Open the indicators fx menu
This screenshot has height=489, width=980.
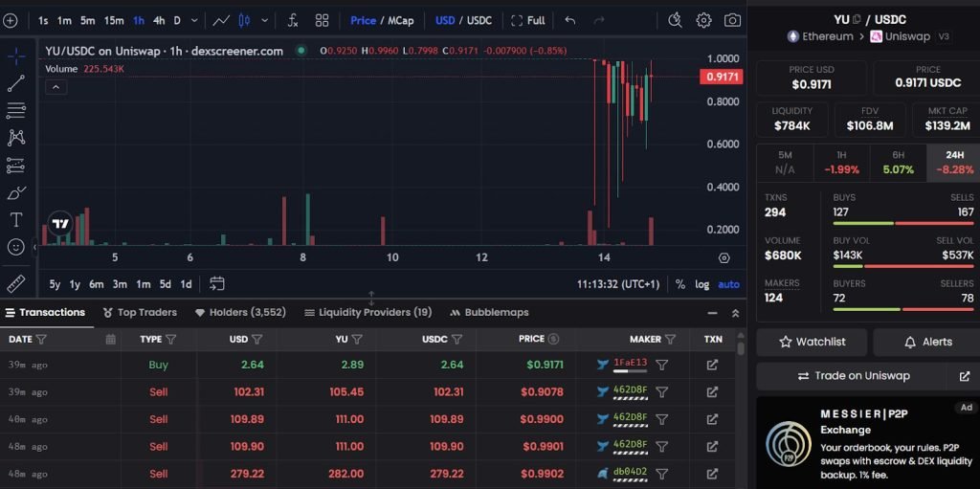click(293, 20)
